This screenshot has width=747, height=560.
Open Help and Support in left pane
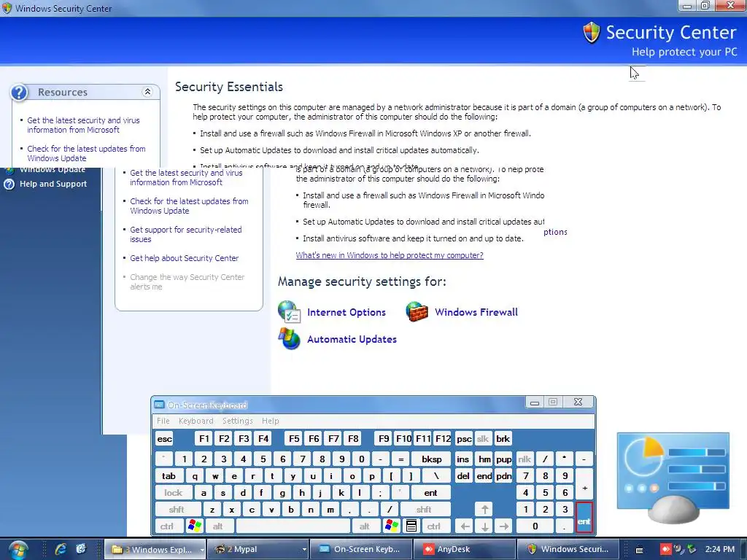click(x=53, y=184)
